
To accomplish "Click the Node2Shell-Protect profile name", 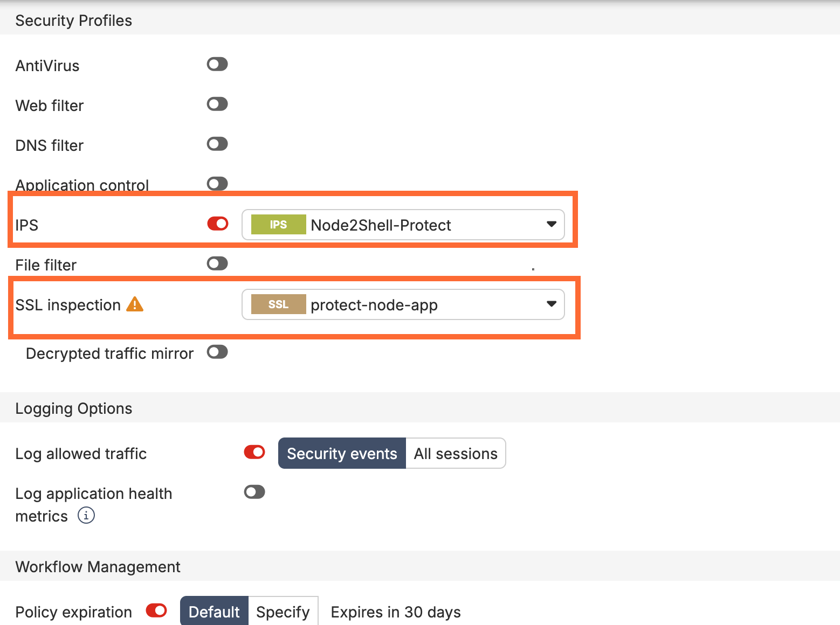I will tap(381, 225).
